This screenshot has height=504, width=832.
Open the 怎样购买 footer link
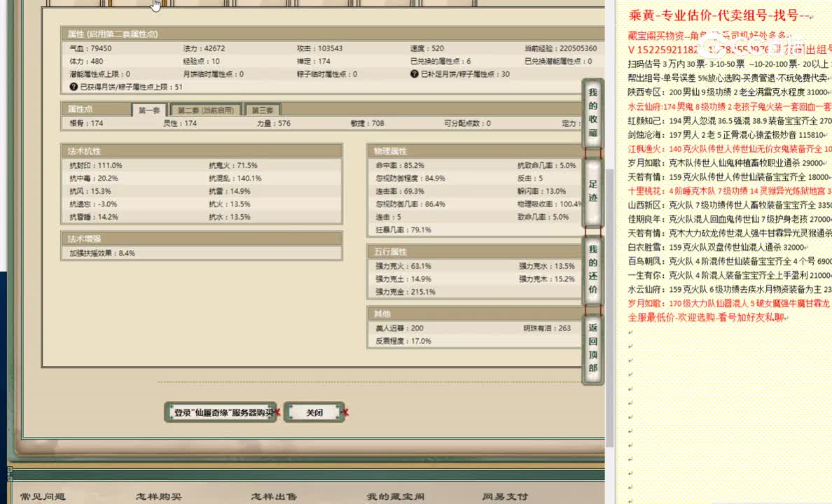(159, 496)
